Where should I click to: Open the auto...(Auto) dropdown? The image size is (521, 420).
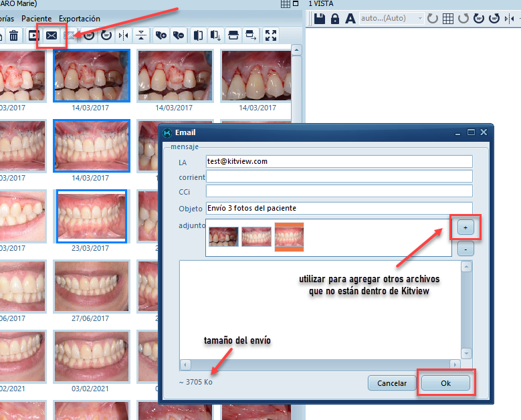391,19
